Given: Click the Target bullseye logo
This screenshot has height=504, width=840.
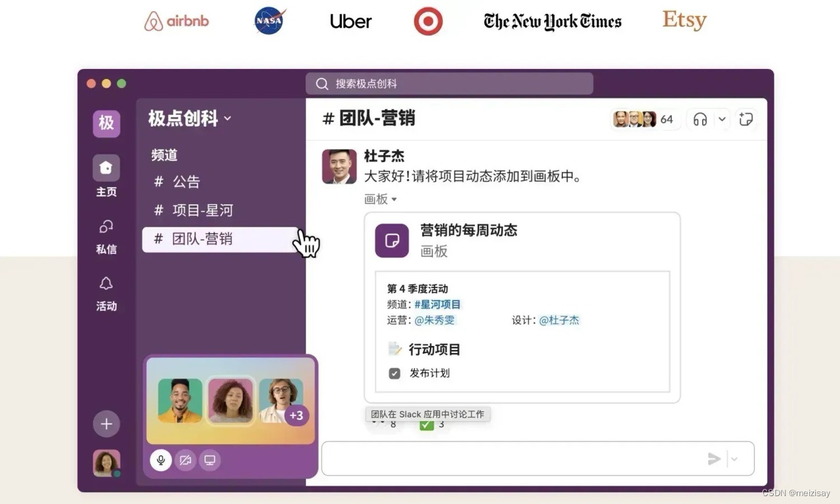Looking at the screenshot, I should [429, 21].
